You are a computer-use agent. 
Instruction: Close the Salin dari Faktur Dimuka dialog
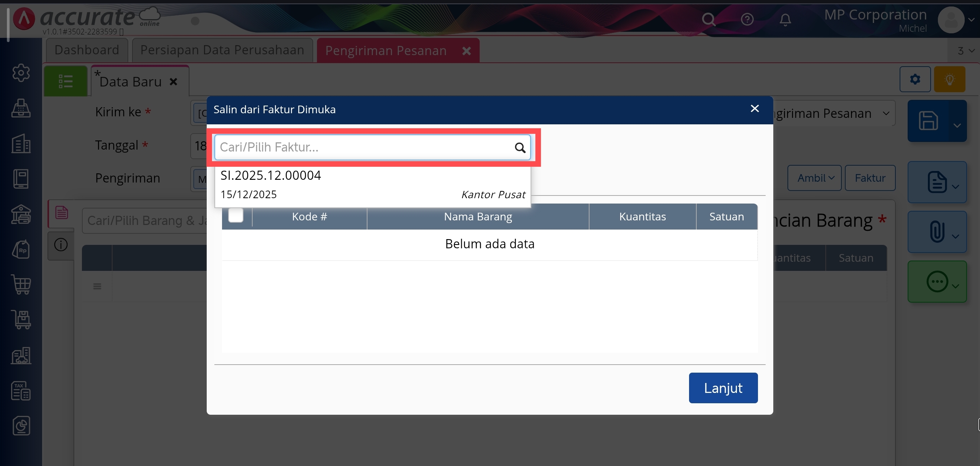[755, 109]
